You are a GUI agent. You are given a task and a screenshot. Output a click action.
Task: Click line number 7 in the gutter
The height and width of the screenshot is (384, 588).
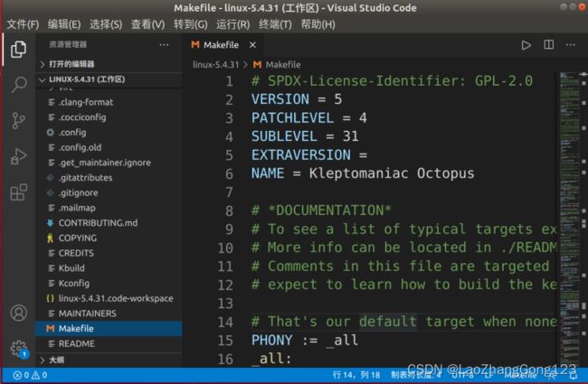tap(229, 192)
